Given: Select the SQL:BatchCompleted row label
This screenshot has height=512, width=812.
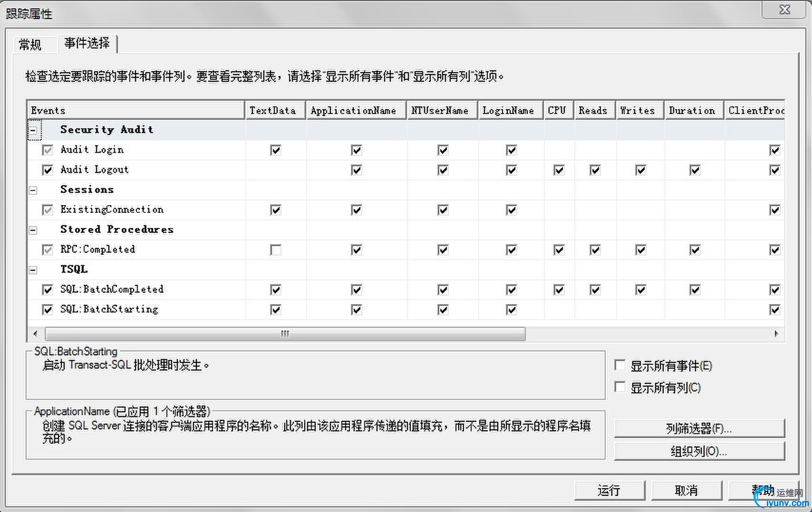Looking at the screenshot, I should click(x=112, y=289).
